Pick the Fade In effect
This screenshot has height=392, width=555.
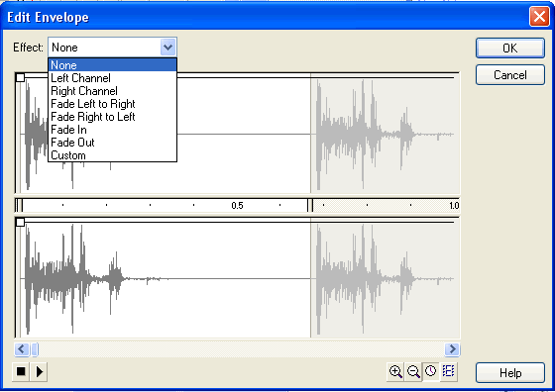(112, 130)
